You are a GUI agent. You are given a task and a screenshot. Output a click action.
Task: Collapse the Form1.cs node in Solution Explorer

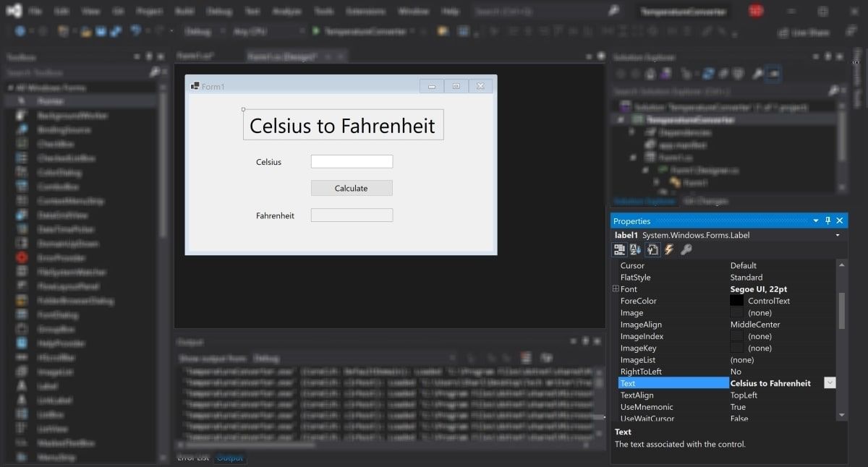[x=631, y=158]
